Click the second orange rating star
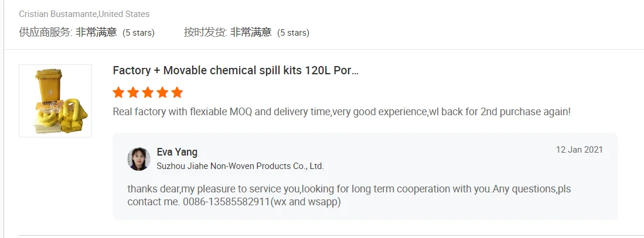The image size is (644, 238). [x=133, y=92]
